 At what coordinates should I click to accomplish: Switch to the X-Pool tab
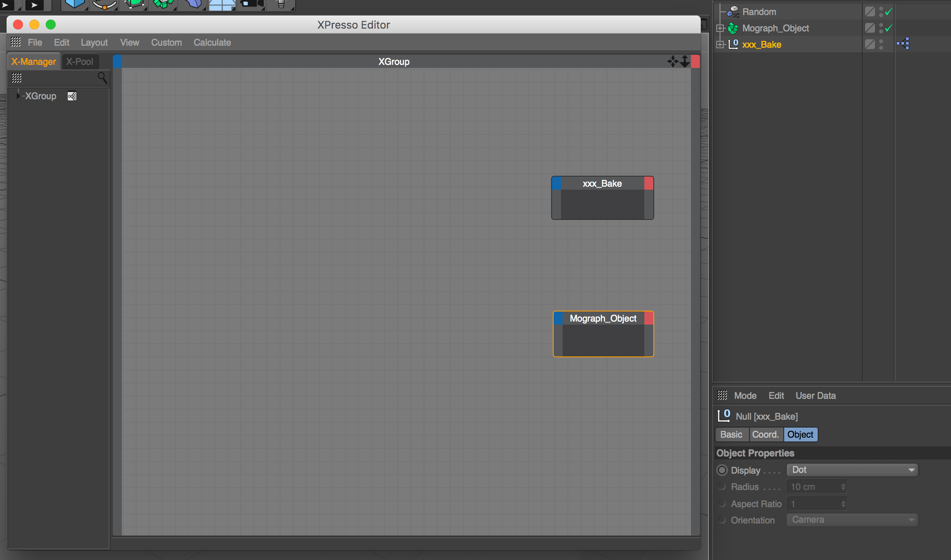point(80,62)
